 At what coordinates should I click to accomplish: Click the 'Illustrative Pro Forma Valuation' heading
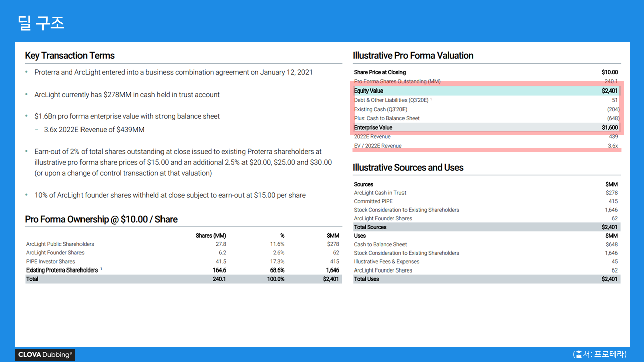413,56
